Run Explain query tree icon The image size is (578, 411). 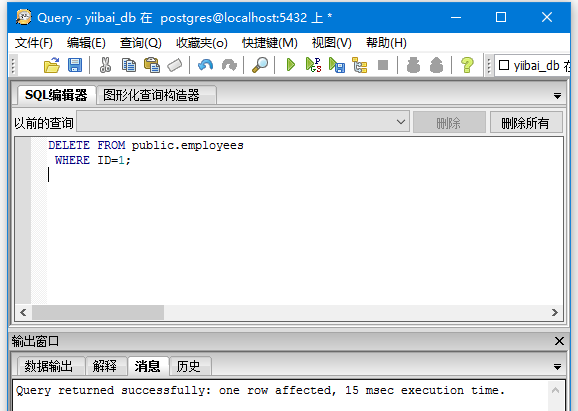(x=359, y=65)
